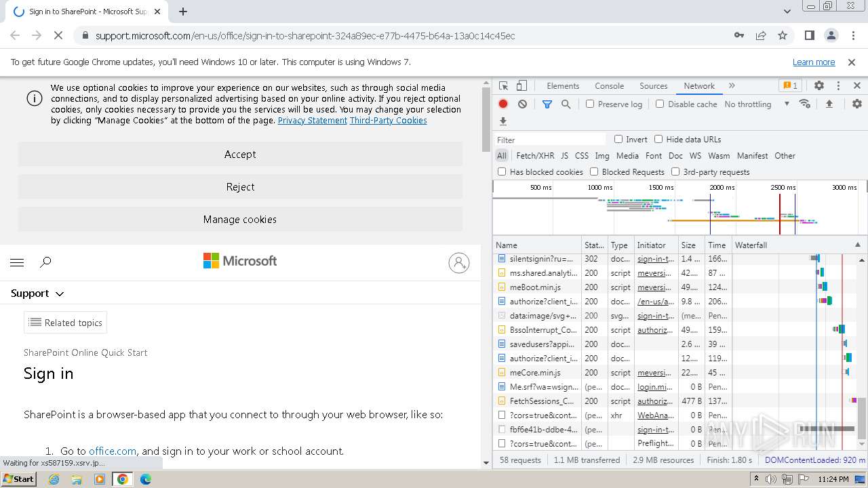The width and height of the screenshot is (868, 488).
Task: Open the Privacy Statement link
Action: pos(313,120)
